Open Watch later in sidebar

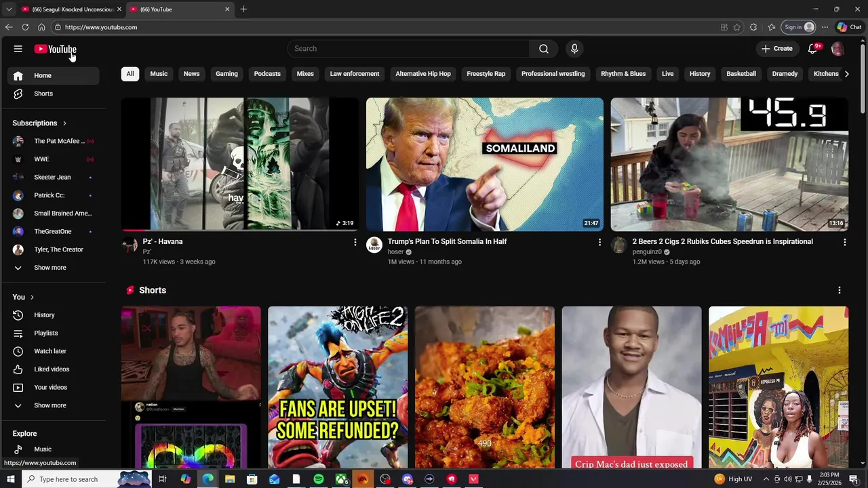click(54, 351)
